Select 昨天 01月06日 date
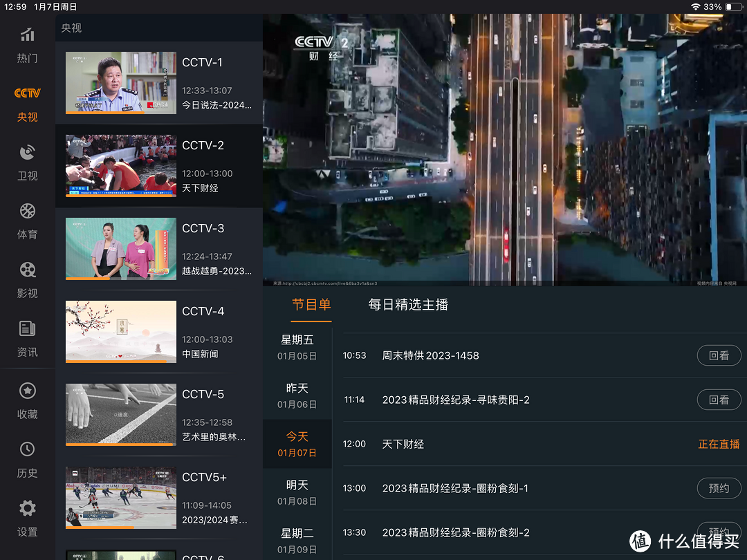The height and width of the screenshot is (560, 747). (297, 395)
